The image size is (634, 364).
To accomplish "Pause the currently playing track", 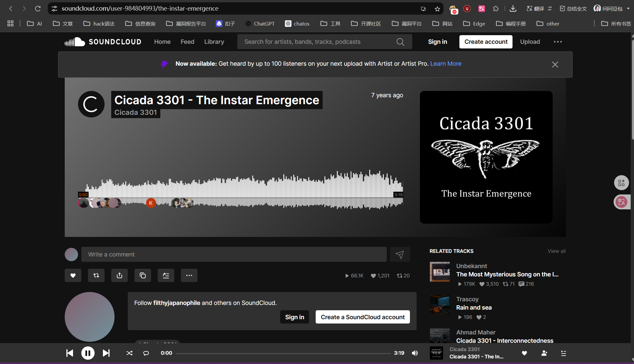I will (x=88, y=353).
